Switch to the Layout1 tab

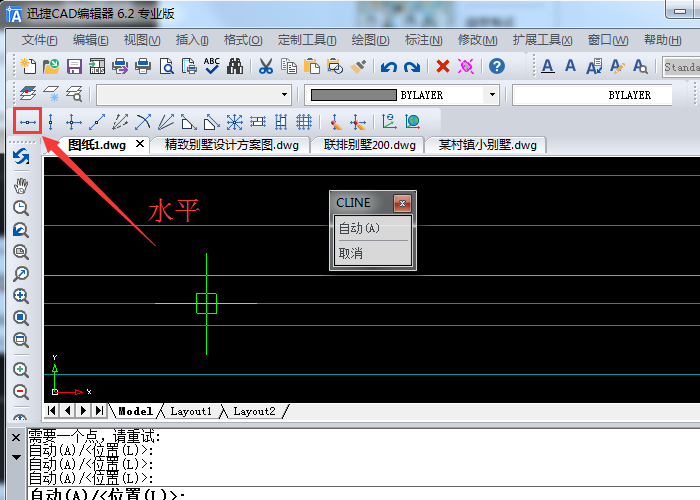(191, 411)
